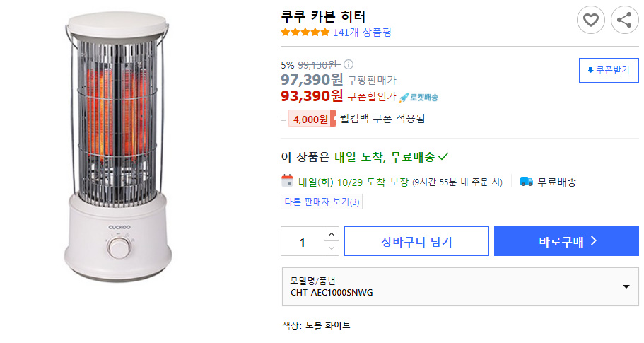This screenshot has height=343, width=644.
Task: Add item with 장바구니 담기 button
Action: 416,241
